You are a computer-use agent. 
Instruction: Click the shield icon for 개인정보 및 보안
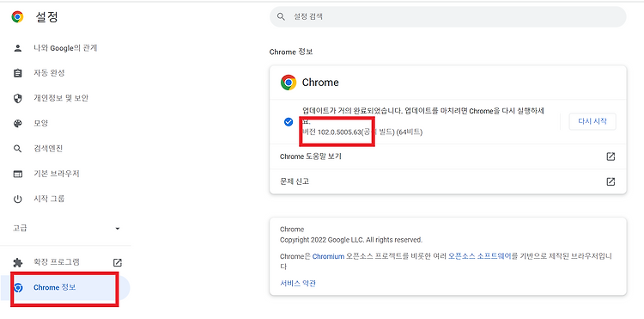coord(17,98)
